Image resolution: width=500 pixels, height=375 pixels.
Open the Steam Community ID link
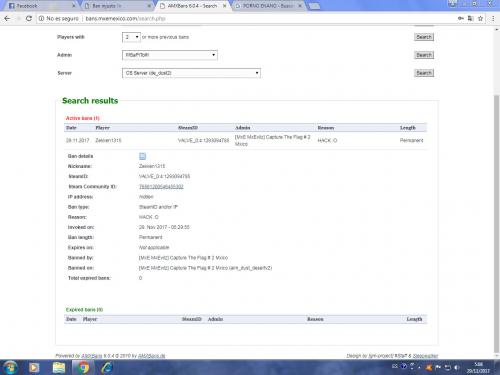(161, 187)
